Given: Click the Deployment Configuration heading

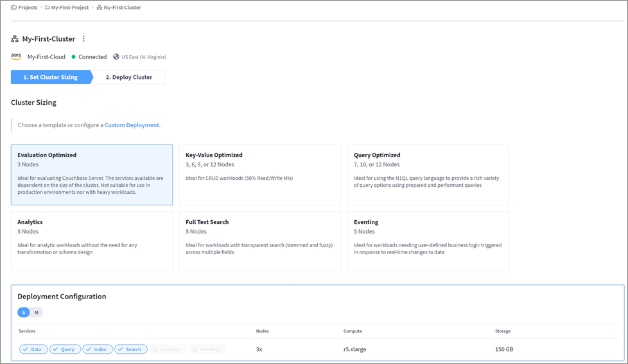Looking at the screenshot, I should pyautogui.click(x=62, y=297).
